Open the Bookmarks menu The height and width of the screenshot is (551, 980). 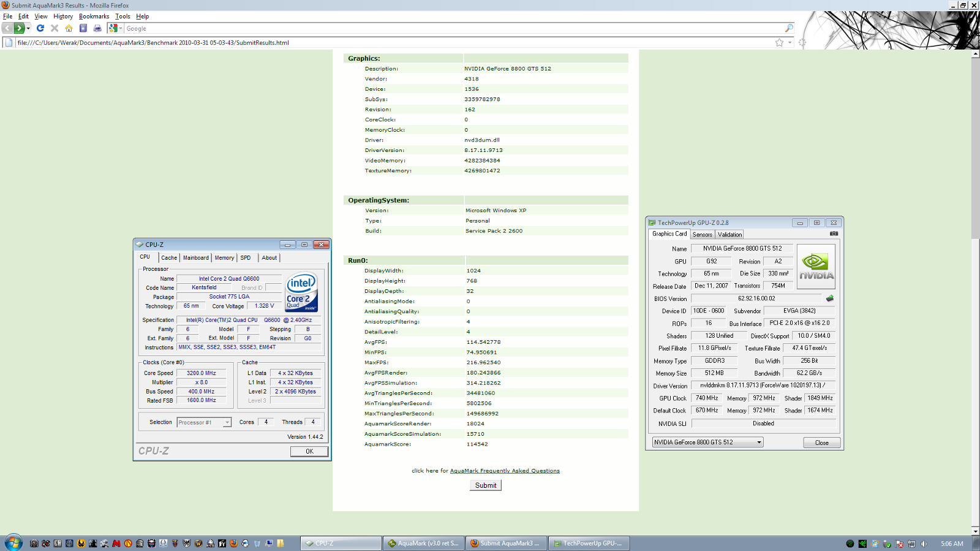tap(94, 17)
